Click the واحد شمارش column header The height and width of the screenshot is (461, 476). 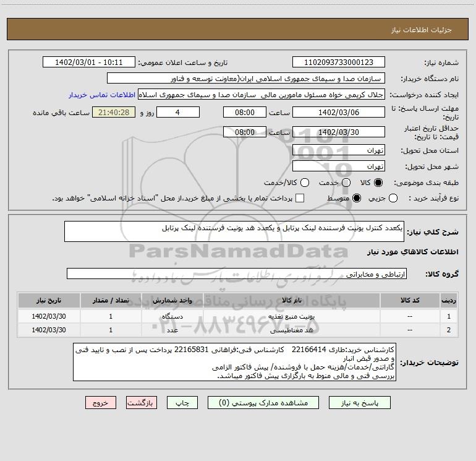tap(172, 300)
